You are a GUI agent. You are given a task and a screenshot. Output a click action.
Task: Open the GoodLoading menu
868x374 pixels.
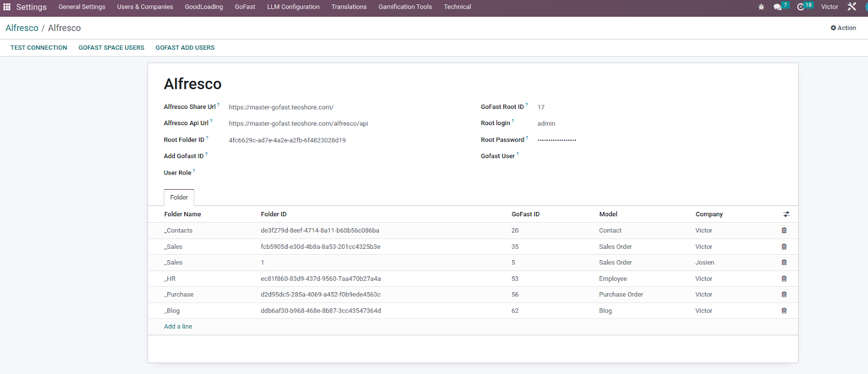pos(204,7)
